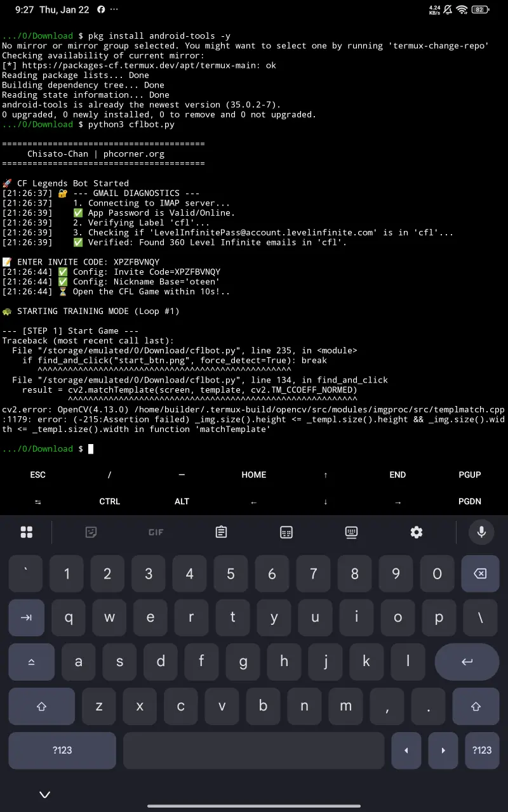Tap 'STARTING TRAINING MODE (Loop #1)' line

91,311
